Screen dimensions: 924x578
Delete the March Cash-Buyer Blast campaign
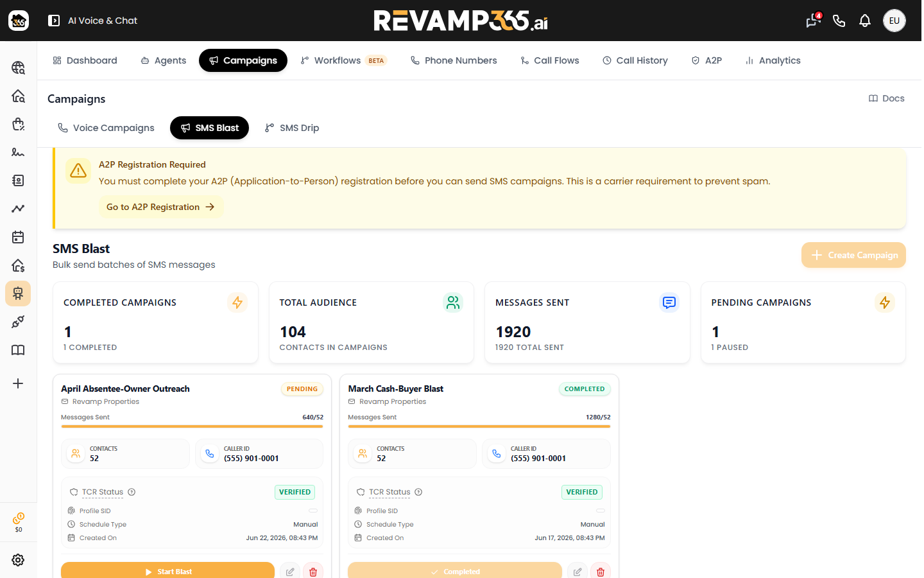[x=601, y=572]
